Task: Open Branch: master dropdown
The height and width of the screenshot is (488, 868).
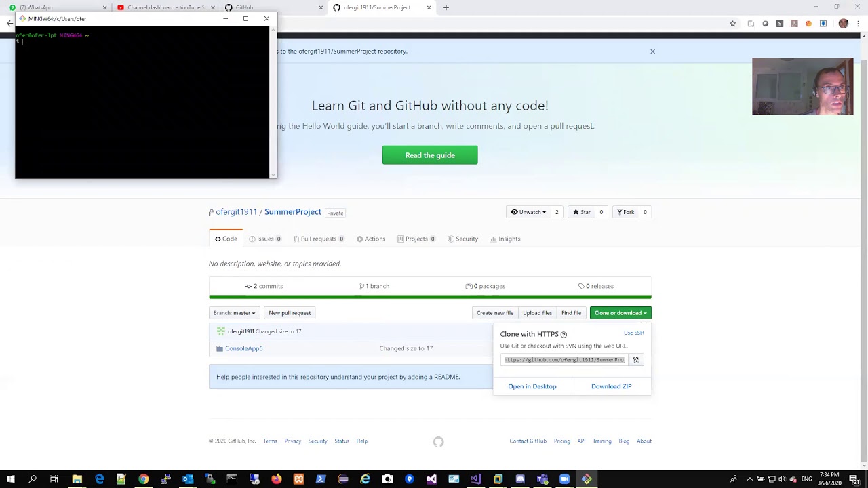Action: (234, 313)
